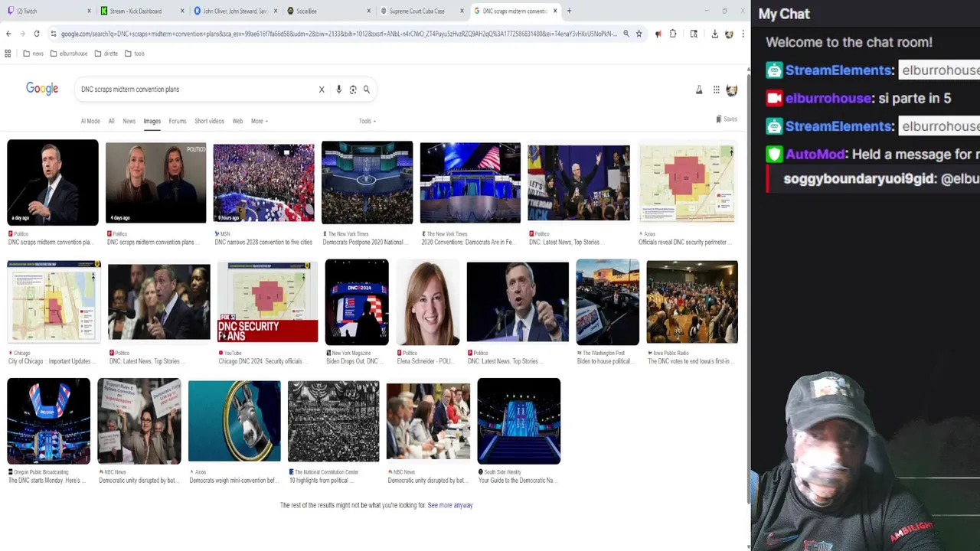Open the elburrohouse bookmarks folder
This screenshot has height=551, width=980.
click(69, 54)
